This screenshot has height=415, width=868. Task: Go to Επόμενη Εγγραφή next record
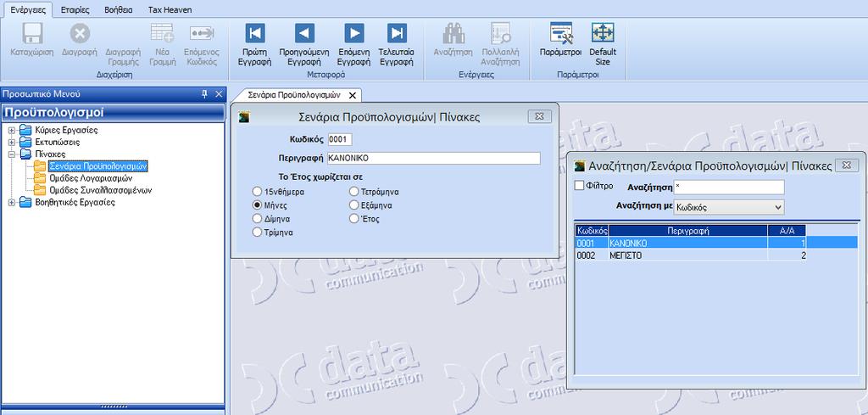pos(353,33)
